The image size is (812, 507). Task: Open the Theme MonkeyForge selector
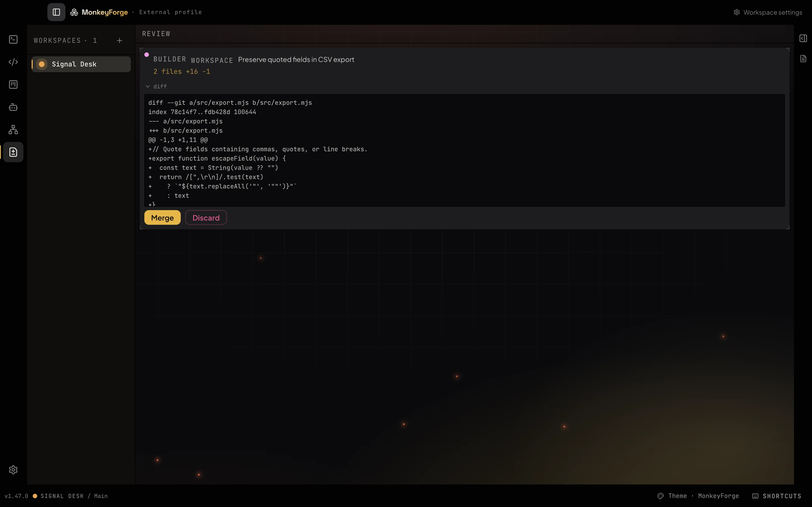point(698,496)
